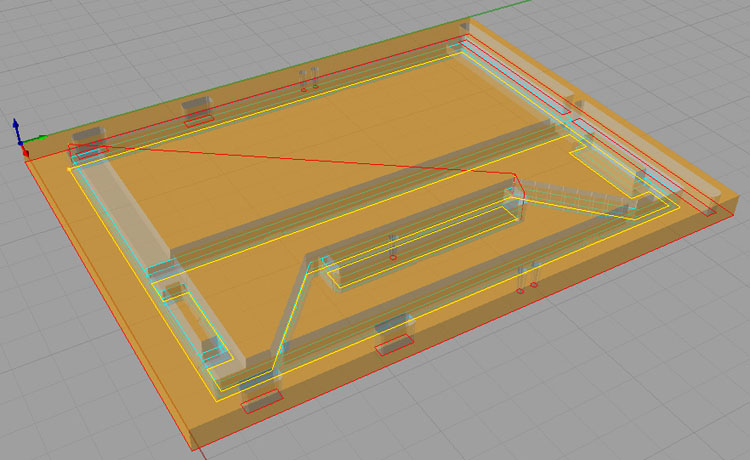Click the green Y axis arrow of the origin triad
Viewport: 750px width, 460px height.
tap(35, 139)
